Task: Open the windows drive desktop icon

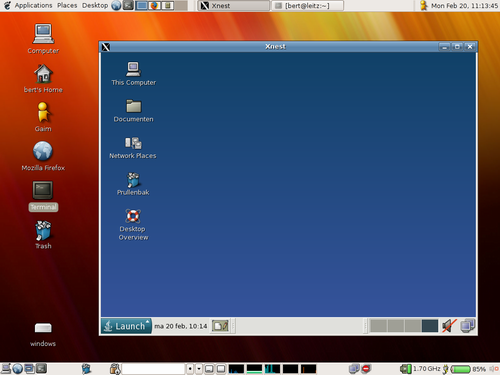Action: click(43, 334)
